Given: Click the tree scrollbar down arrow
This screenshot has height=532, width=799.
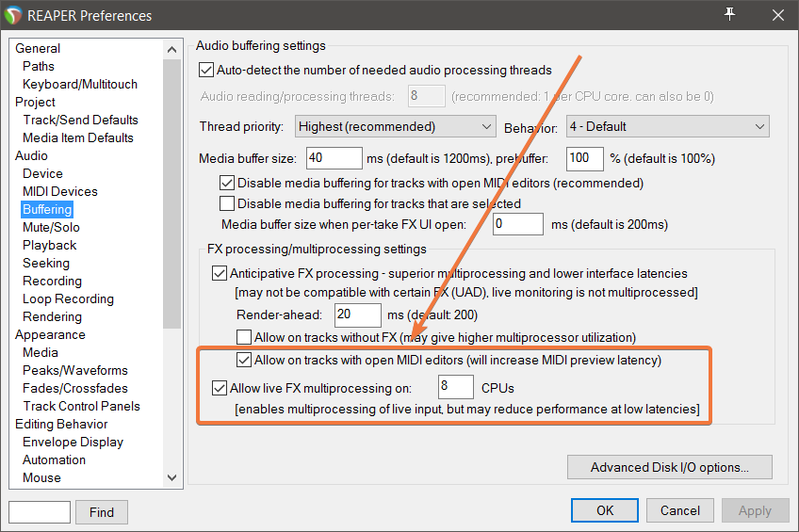Looking at the screenshot, I should click(x=172, y=477).
